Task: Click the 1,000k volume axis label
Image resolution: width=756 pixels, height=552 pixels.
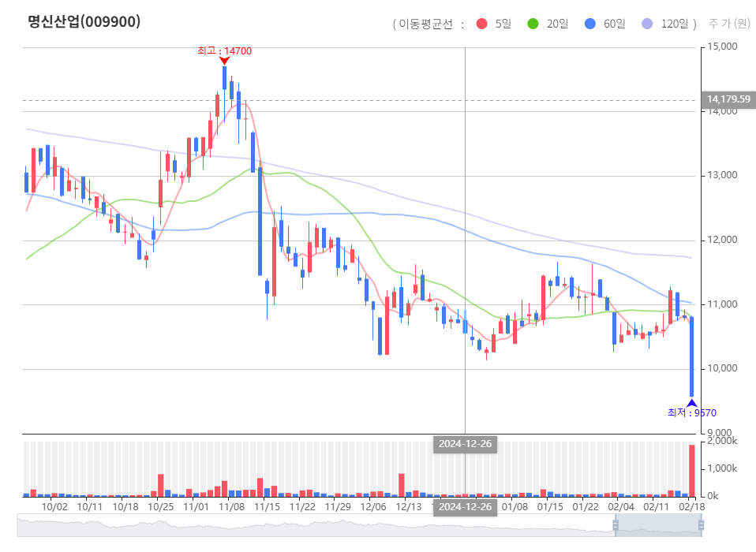Action: [x=722, y=468]
